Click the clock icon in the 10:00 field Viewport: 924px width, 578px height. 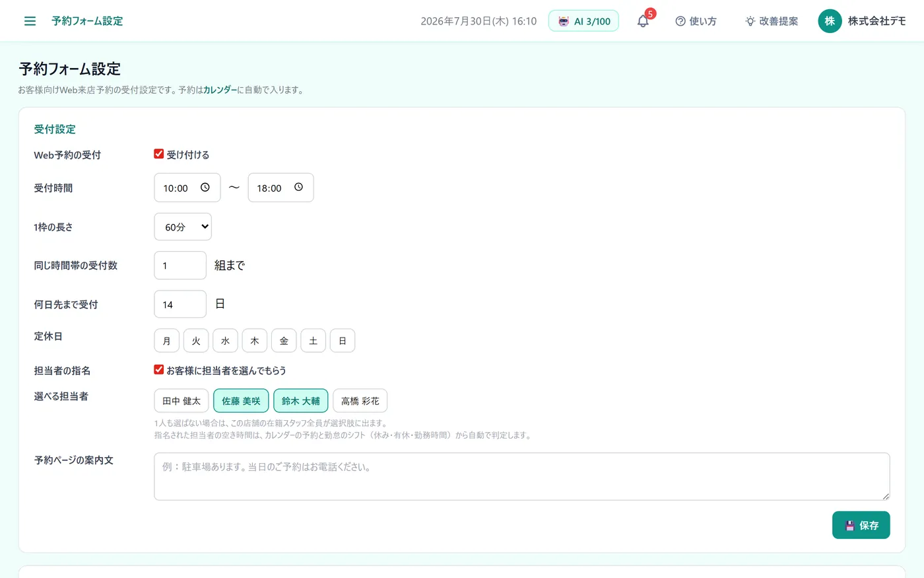(x=205, y=188)
